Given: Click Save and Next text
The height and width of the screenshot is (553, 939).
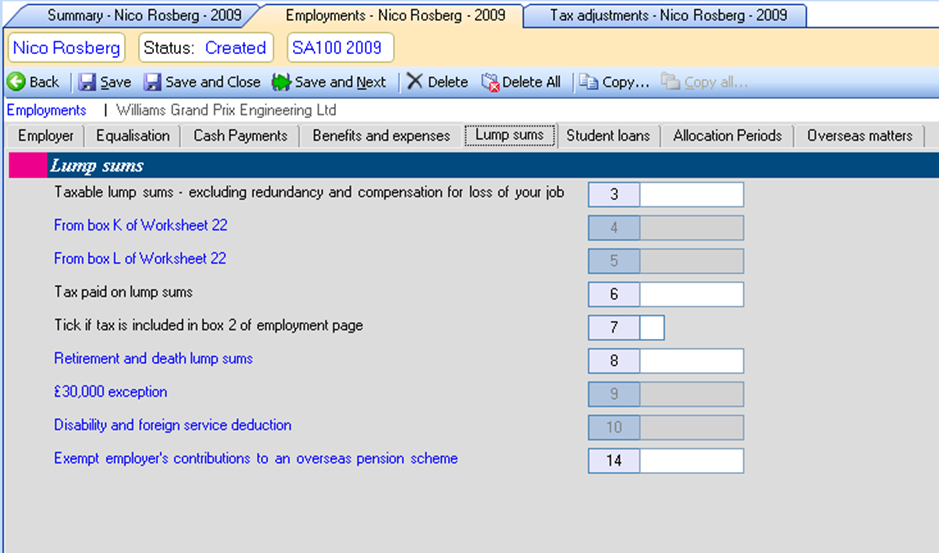Looking at the screenshot, I should pyautogui.click(x=340, y=82).
